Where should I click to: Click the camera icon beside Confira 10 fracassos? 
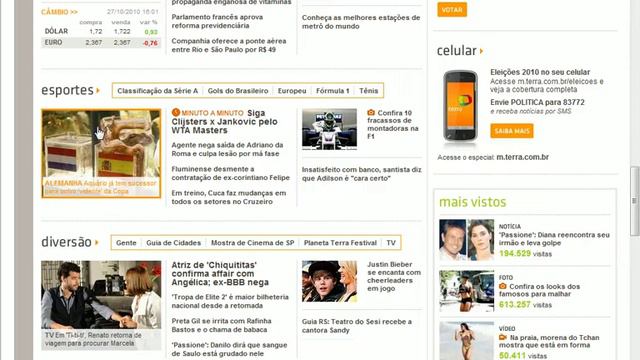pos(371,112)
